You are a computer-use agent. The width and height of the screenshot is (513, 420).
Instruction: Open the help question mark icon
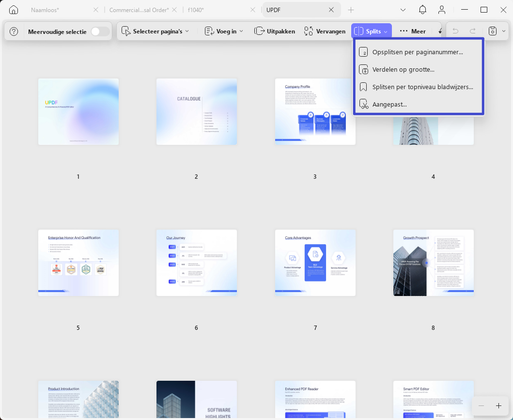pyautogui.click(x=14, y=31)
